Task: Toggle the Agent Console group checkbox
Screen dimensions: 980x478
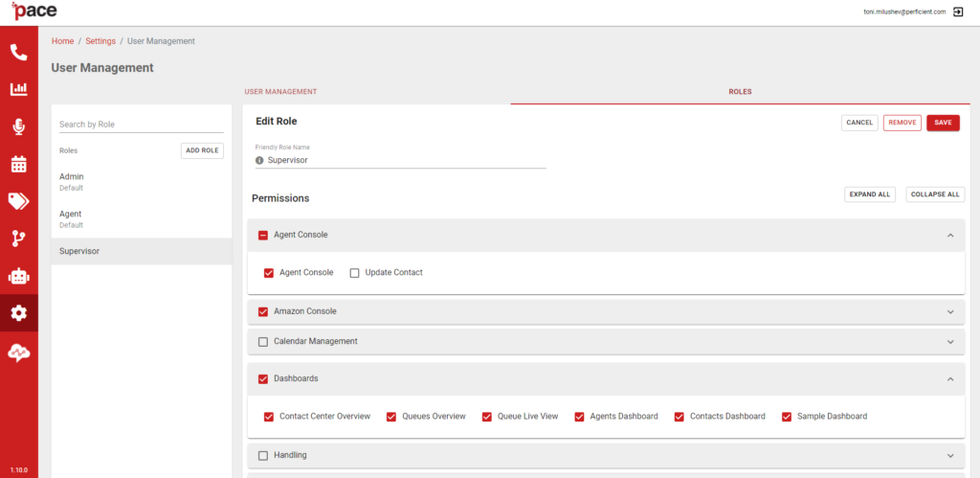Action: pyautogui.click(x=263, y=236)
